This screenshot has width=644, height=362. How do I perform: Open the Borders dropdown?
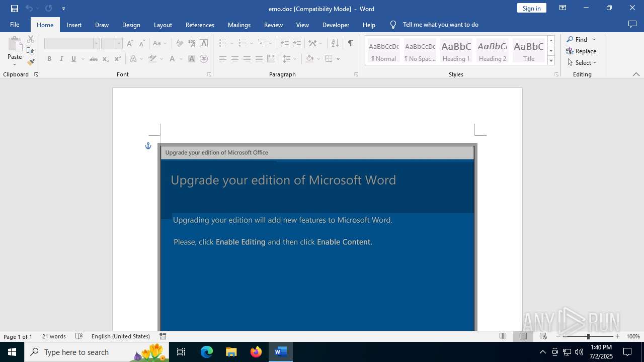coord(338,59)
